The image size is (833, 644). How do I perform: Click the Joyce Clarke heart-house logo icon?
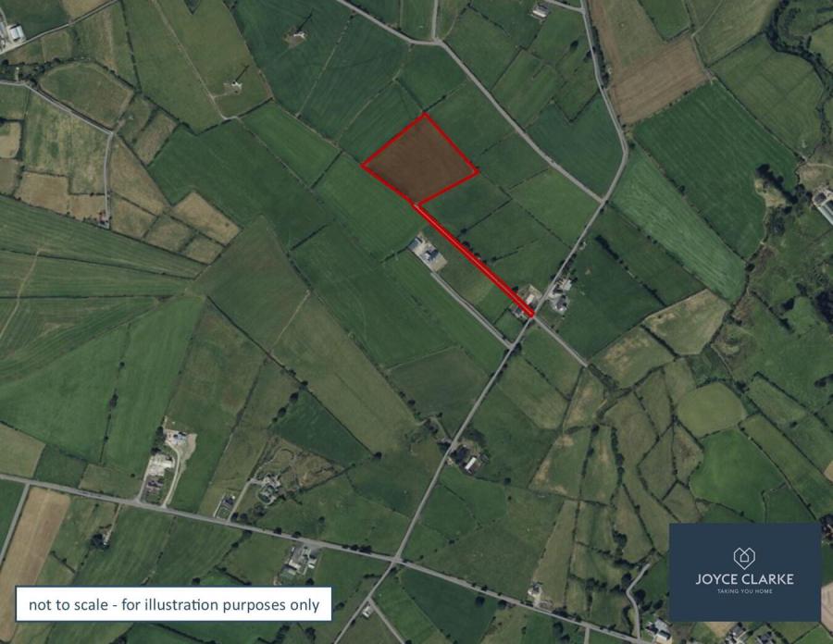coord(744,558)
